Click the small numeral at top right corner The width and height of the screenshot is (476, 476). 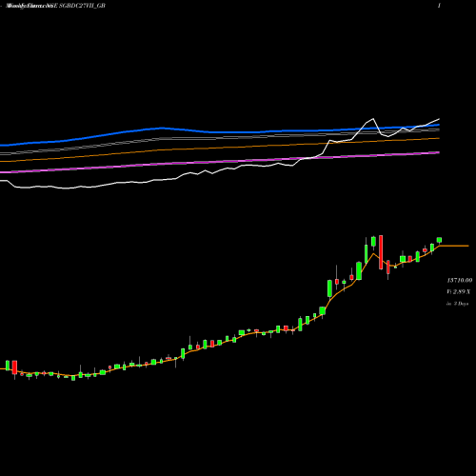click(439, 6)
